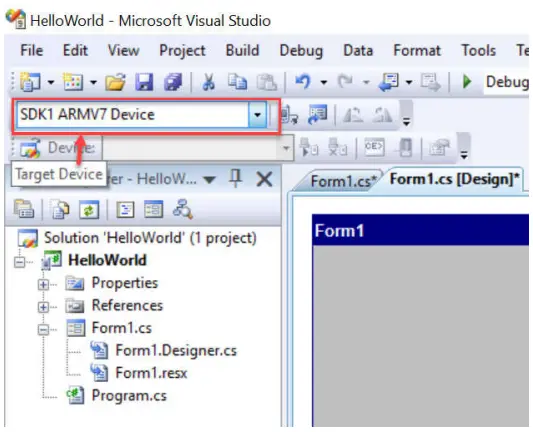
Task: Click the gray Form1 design surface
Action: [420, 336]
